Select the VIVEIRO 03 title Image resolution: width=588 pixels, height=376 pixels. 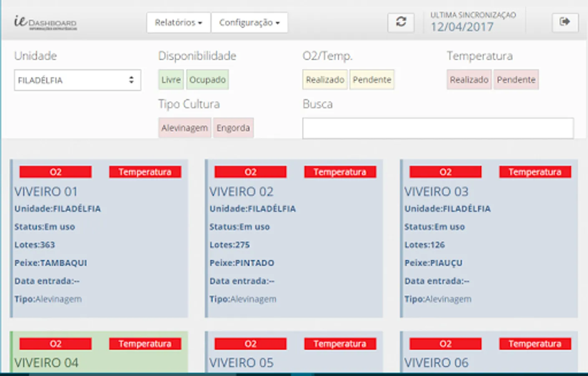coord(436,192)
